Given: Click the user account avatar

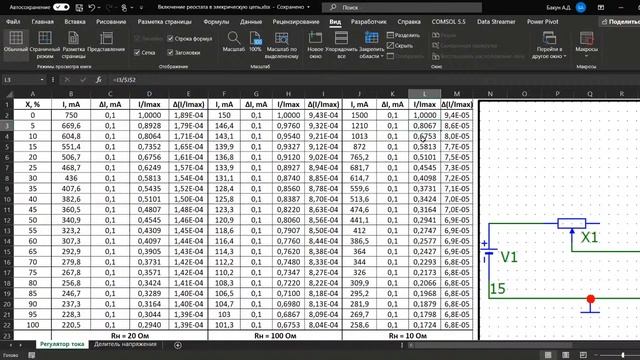Looking at the screenshot, I should pos(581,7).
